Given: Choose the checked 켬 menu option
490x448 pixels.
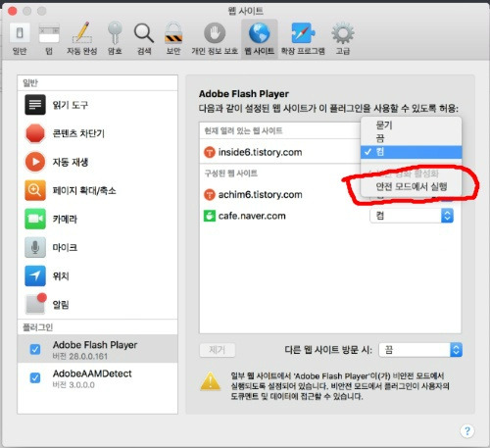Looking at the screenshot, I should pyautogui.click(x=411, y=152).
